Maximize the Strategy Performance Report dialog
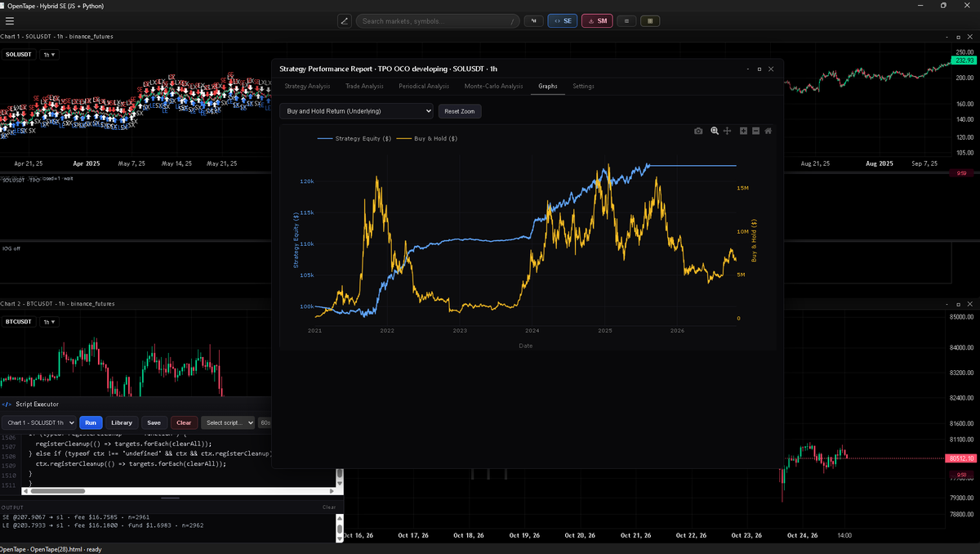 pyautogui.click(x=759, y=69)
